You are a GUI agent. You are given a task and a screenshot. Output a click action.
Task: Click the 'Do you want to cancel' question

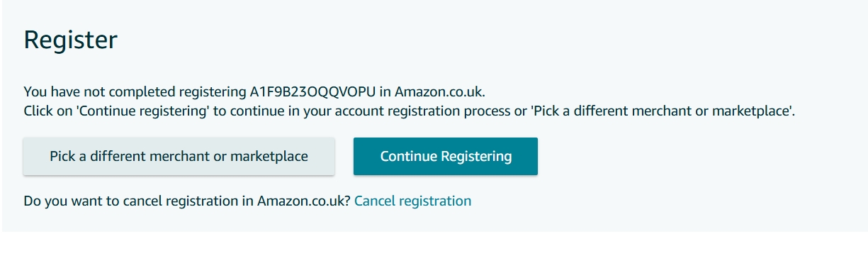(x=187, y=201)
